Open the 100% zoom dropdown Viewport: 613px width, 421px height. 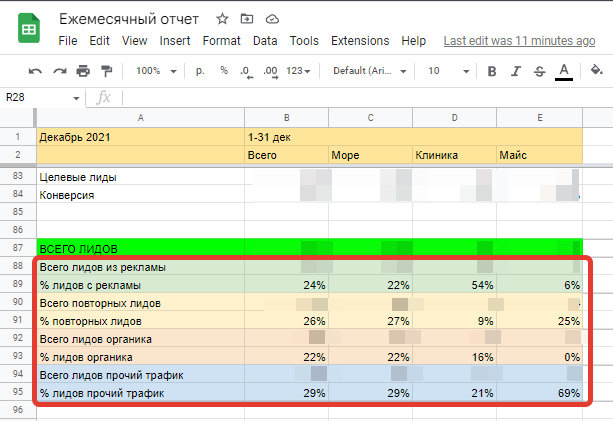pyautogui.click(x=156, y=71)
